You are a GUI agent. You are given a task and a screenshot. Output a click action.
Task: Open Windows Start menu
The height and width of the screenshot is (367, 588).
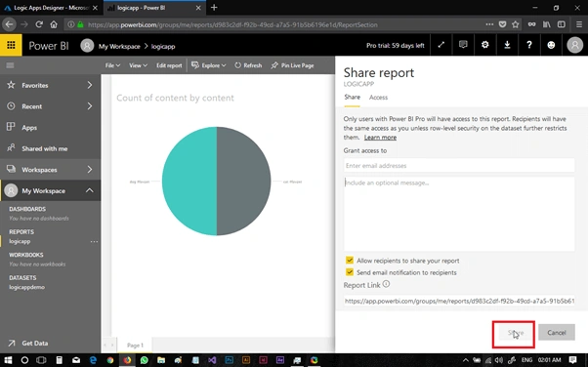[8, 360]
